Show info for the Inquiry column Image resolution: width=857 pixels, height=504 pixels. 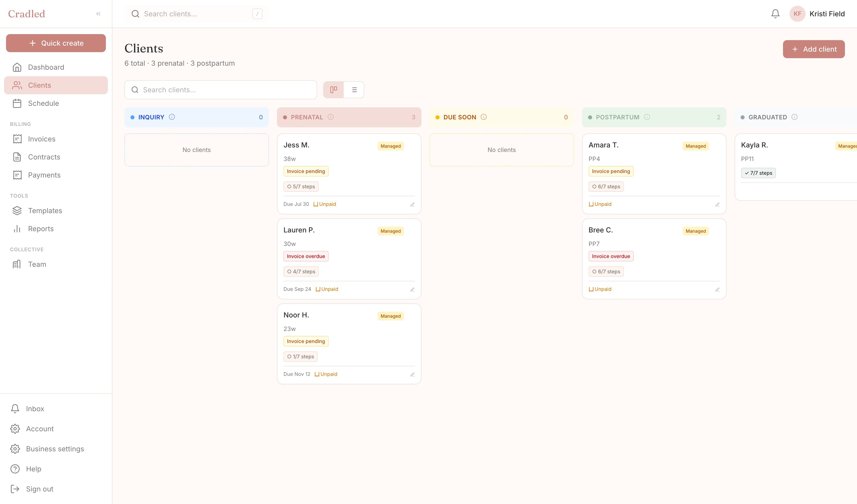point(172,117)
